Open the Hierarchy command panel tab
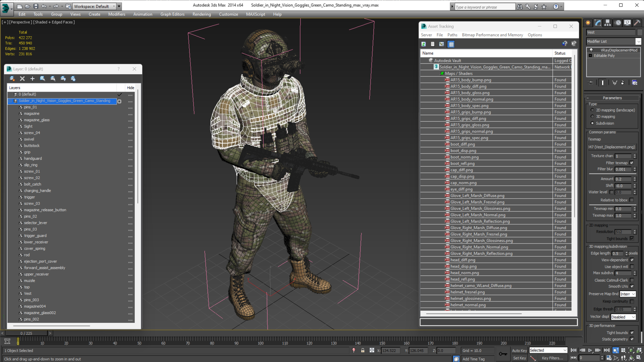The height and width of the screenshot is (362, 644). point(607,23)
